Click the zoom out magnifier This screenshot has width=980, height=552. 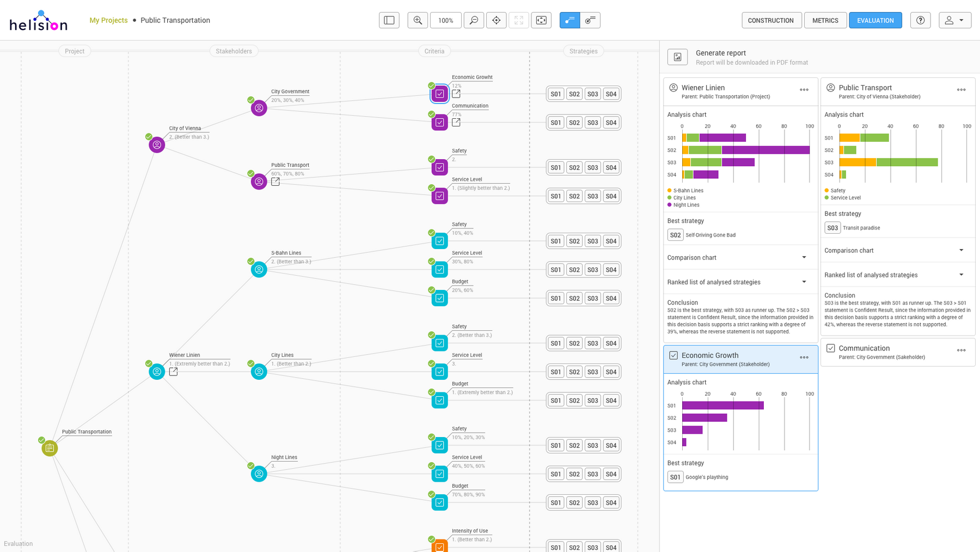tap(474, 20)
